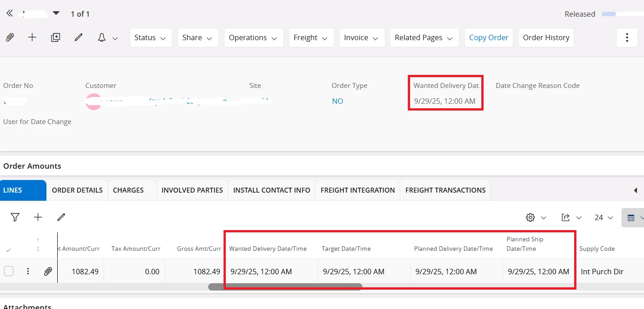The height and width of the screenshot is (309, 644).
Task: Toggle select-all checkmark in lines table header
Action: point(8,249)
